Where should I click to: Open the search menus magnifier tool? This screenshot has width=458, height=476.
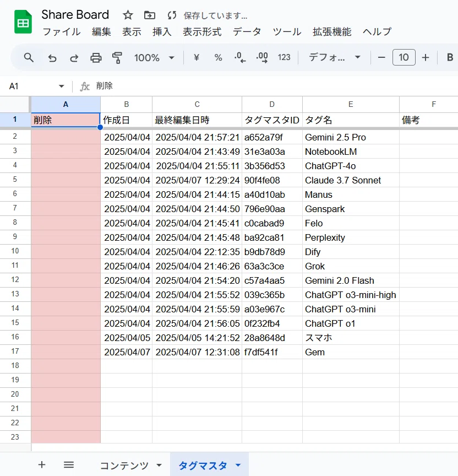pos(29,57)
